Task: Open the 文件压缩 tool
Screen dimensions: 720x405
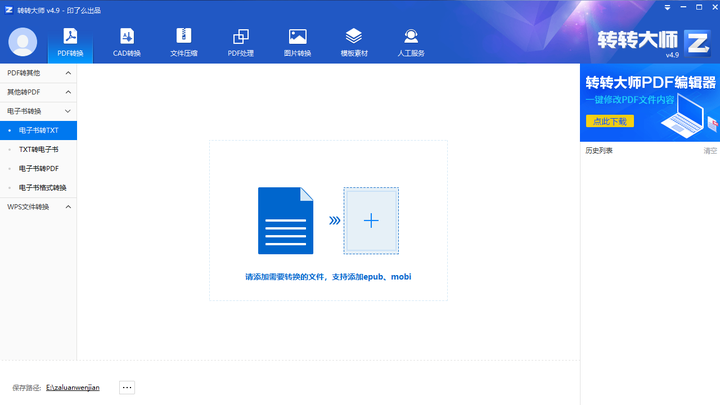Action: pos(184,42)
